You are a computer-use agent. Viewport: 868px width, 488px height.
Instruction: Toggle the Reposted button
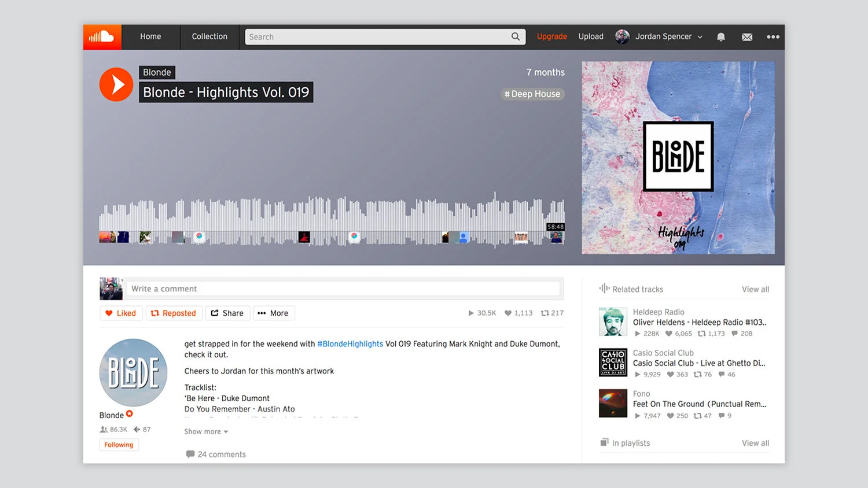174,313
